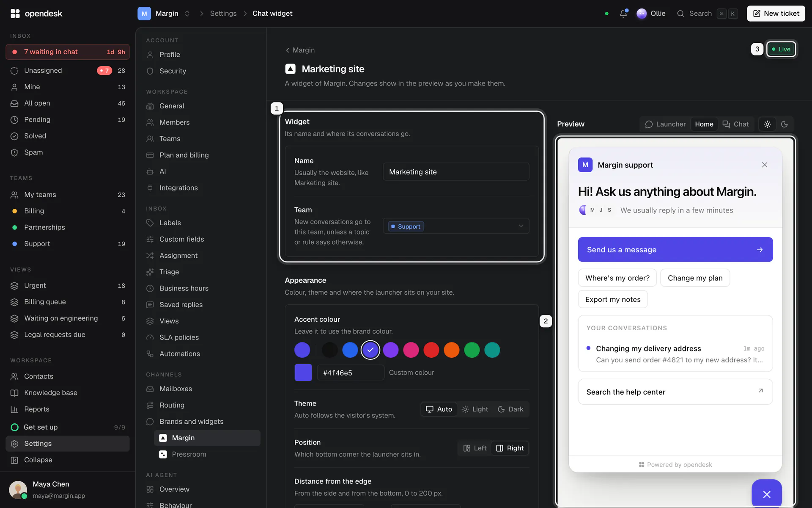The image size is (812, 508).
Task: Expand Brands and widgets section
Action: [191, 422]
